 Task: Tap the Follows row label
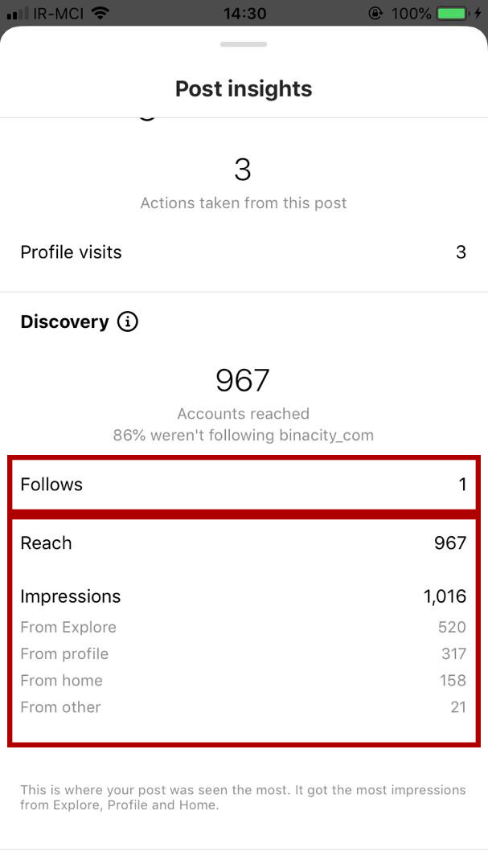[x=51, y=485]
